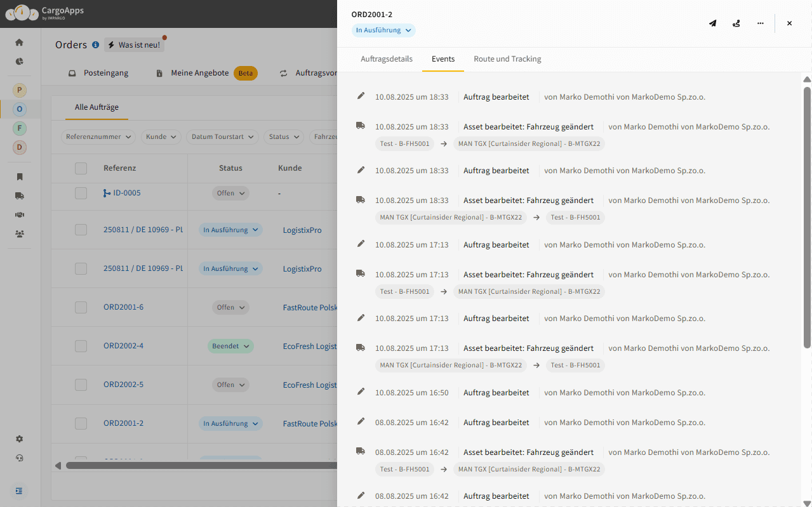Open the Home dashboard icon
812x507 pixels.
[x=19, y=41]
